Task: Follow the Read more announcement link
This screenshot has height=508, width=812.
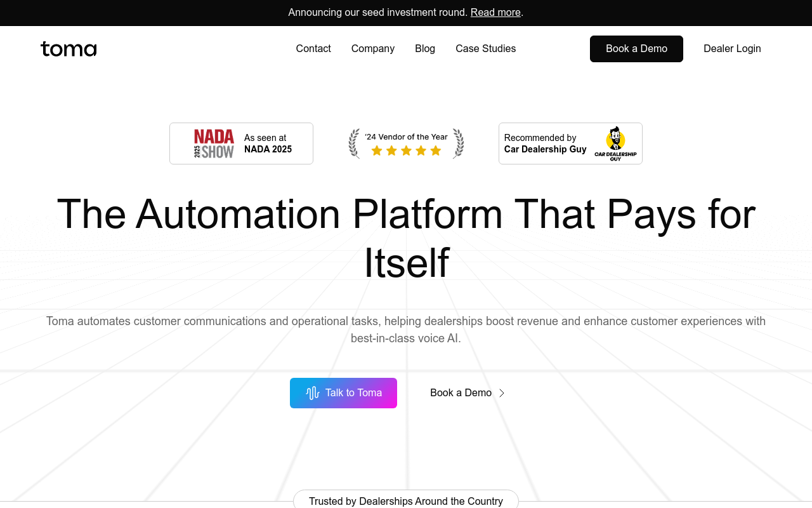Action: [495, 13]
